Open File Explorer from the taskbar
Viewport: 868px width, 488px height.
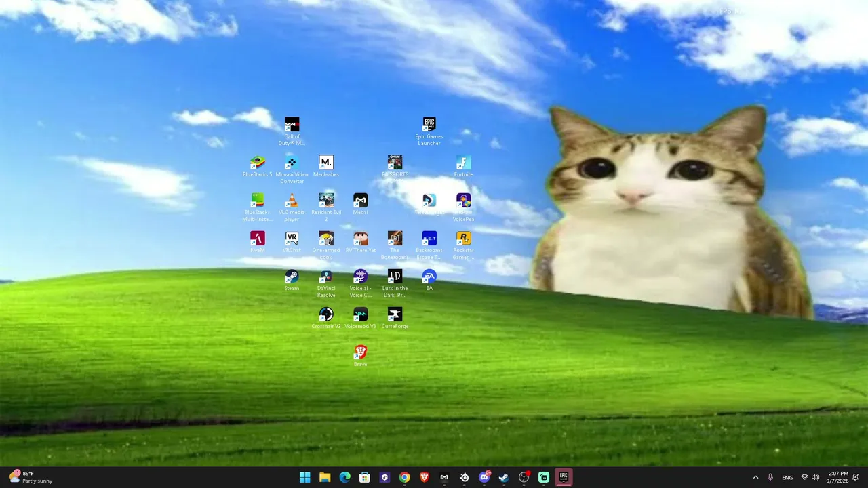click(325, 477)
